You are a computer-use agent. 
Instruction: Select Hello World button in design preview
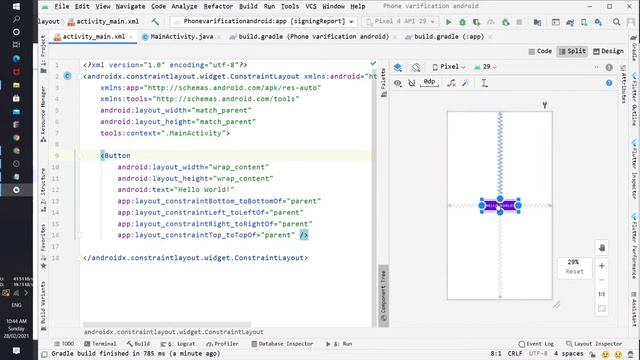(x=500, y=205)
